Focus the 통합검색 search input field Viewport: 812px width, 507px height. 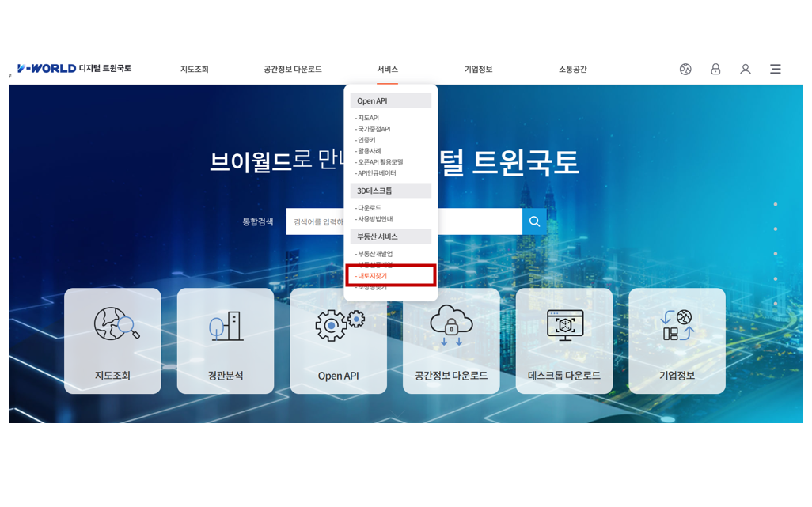point(317,222)
